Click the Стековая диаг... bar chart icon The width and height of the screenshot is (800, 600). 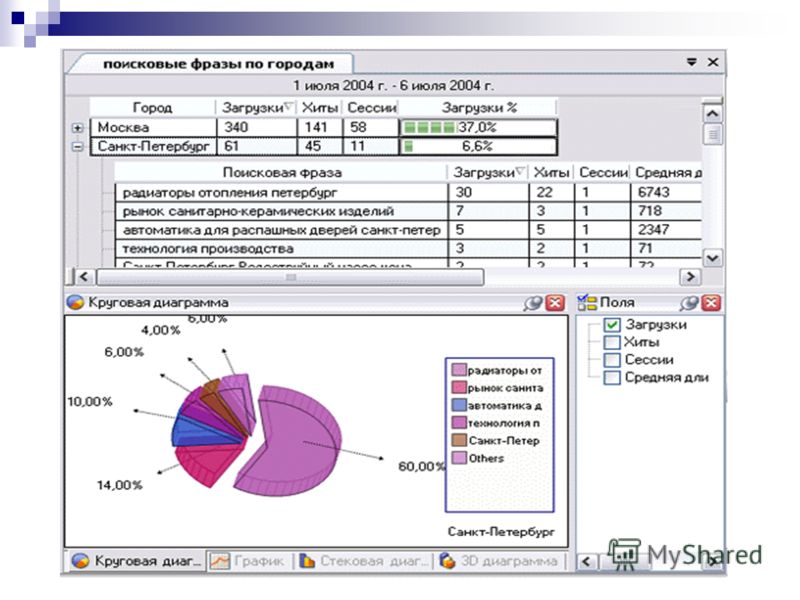click(307, 561)
